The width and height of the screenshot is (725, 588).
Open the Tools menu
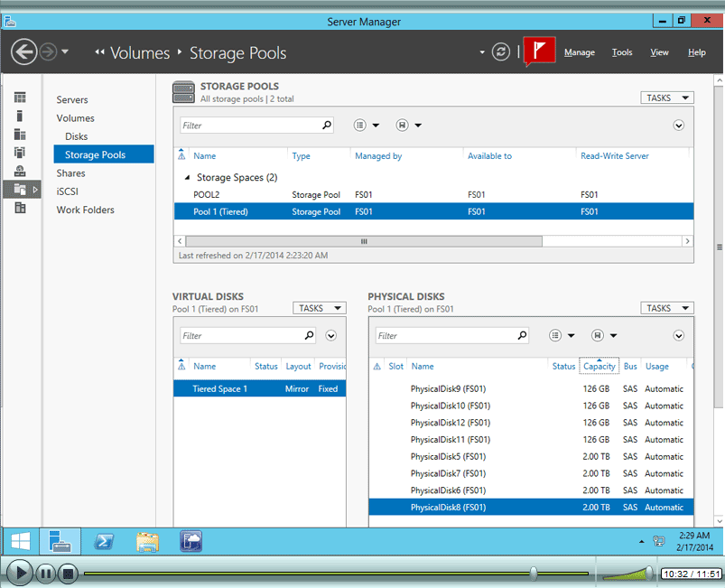pyautogui.click(x=622, y=52)
